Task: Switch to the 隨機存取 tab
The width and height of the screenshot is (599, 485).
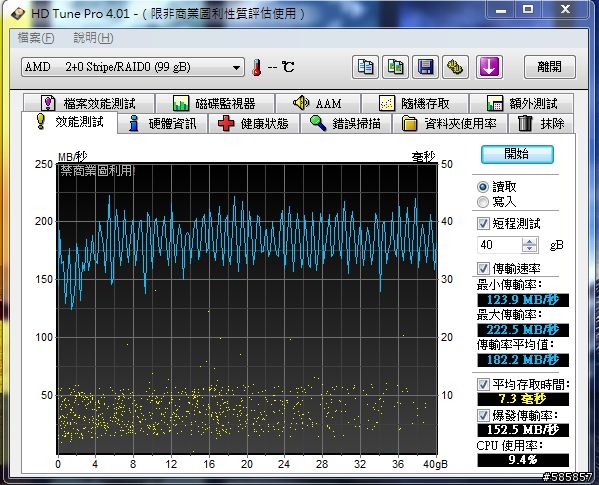Action: [415, 103]
